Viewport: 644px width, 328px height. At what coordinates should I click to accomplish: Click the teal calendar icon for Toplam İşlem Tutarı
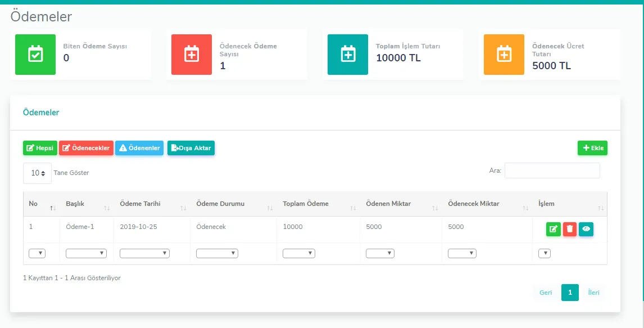348,54
